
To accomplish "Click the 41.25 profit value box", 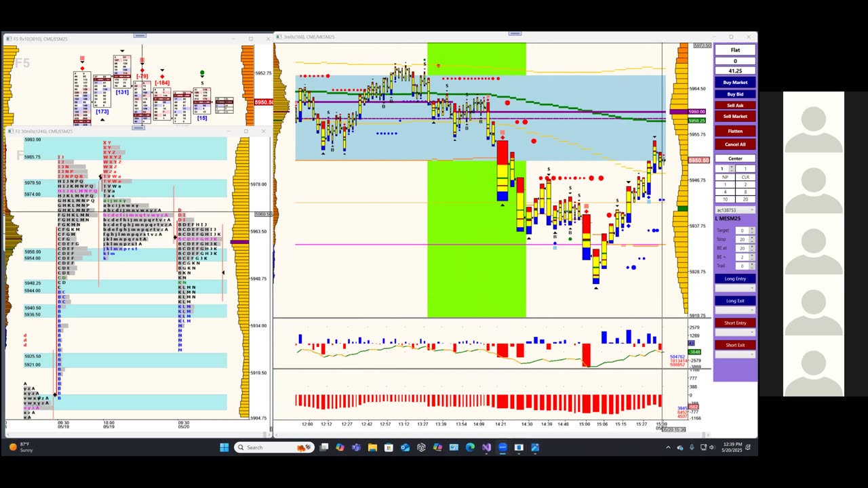I will point(735,70).
